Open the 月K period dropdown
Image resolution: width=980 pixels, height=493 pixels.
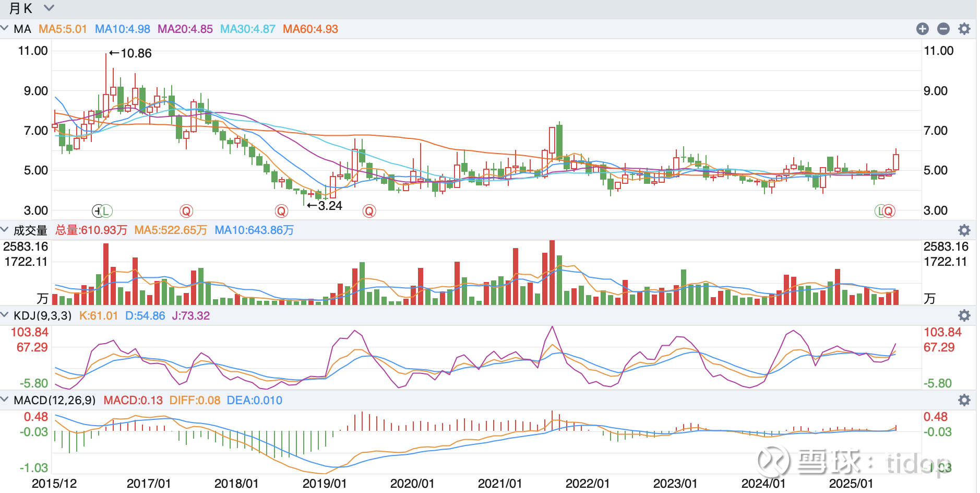31,8
